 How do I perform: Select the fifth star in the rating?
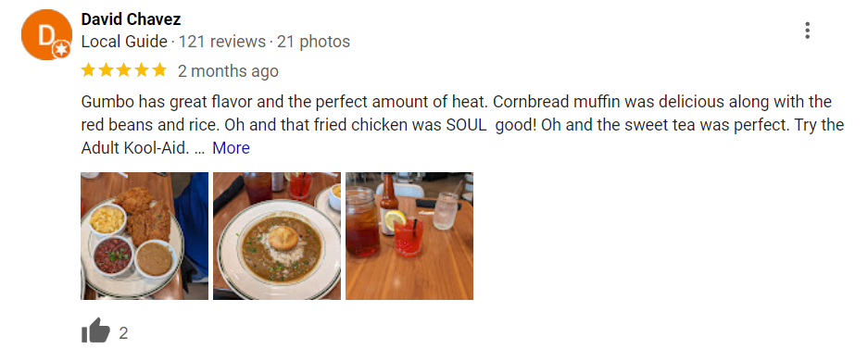[159, 70]
